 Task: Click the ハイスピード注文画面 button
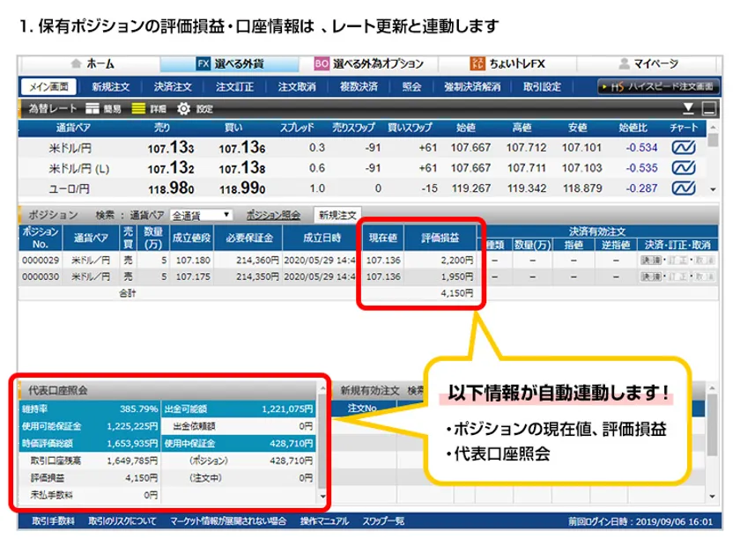pyautogui.click(x=658, y=87)
